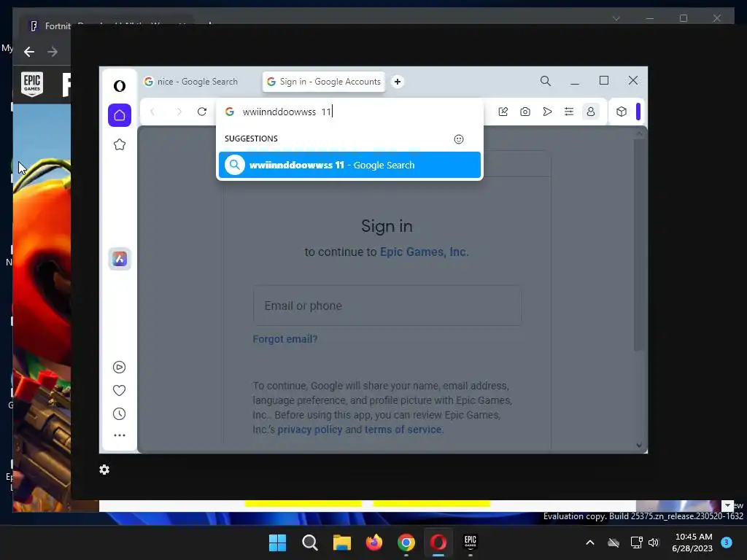Open the privacy policy link
Viewport: 747px width, 560px height.
309,429
